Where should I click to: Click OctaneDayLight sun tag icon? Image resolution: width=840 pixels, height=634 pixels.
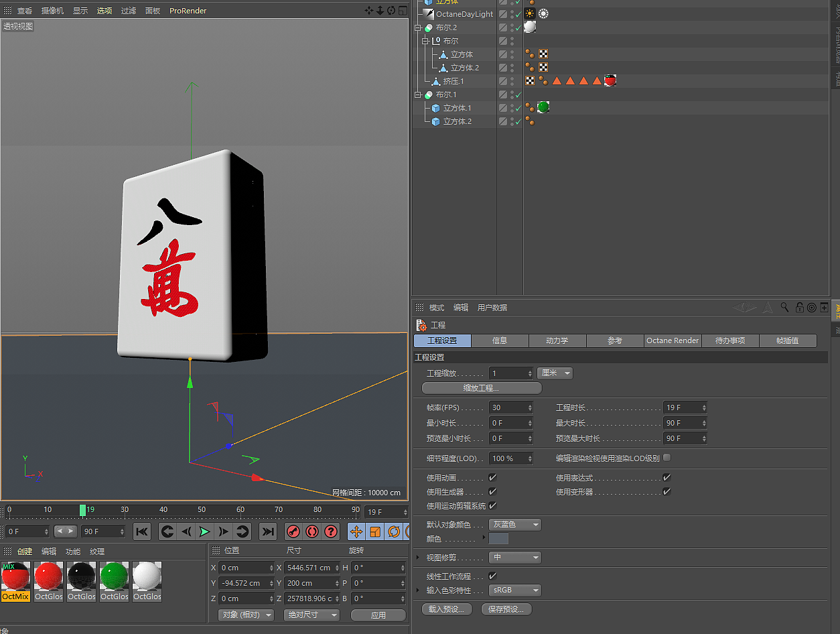pyautogui.click(x=530, y=13)
